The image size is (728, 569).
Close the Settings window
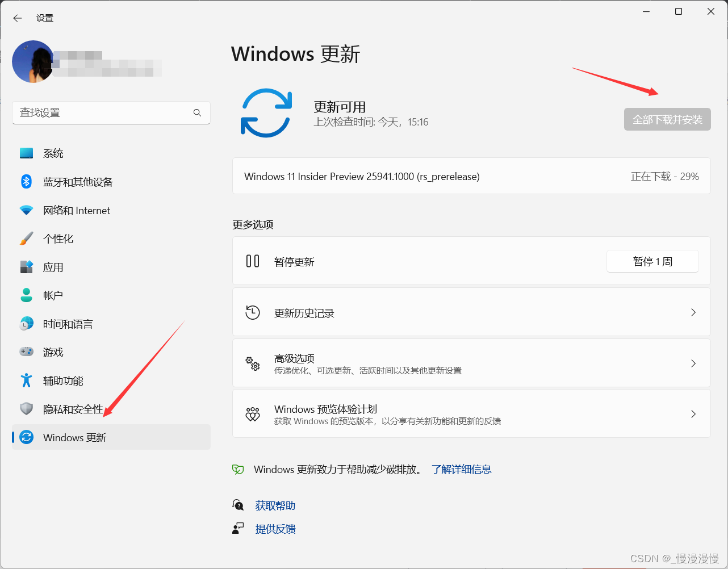tap(711, 11)
